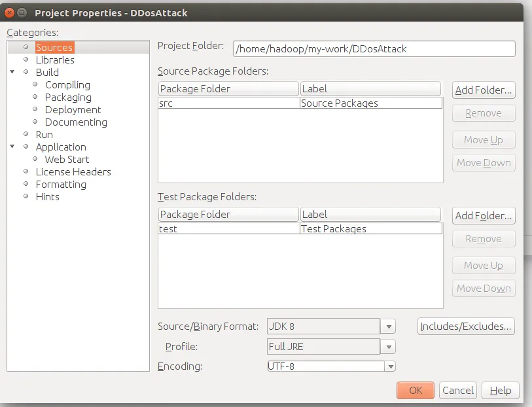Click the Cancel button
Viewport: 532px width, 407px height.
coord(457,391)
